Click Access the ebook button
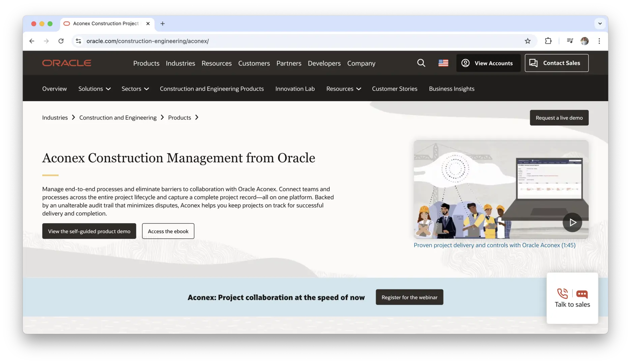This screenshot has width=631, height=364. (x=168, y=231)
